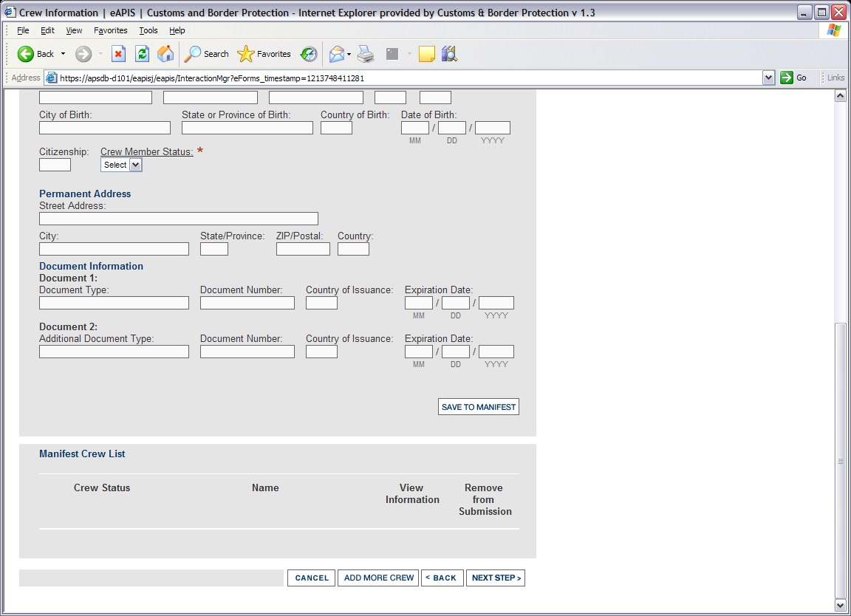Open the History toolbar icon

pos(309,54)
